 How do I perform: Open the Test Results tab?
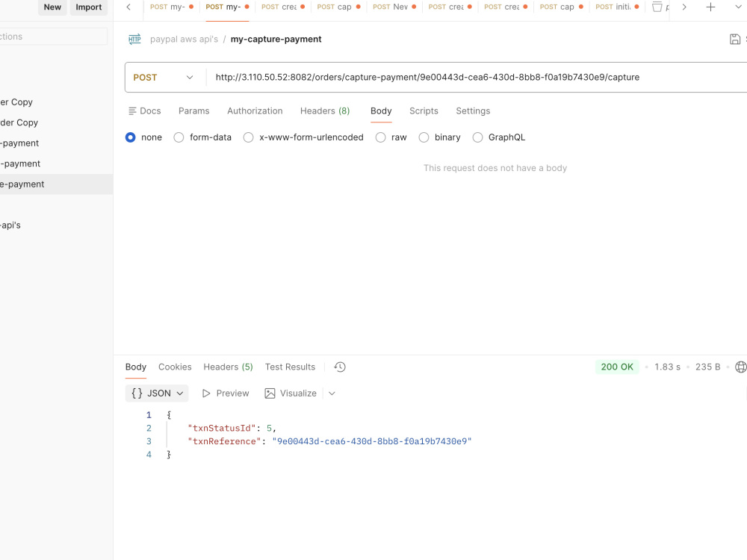[x=290, y=367]
